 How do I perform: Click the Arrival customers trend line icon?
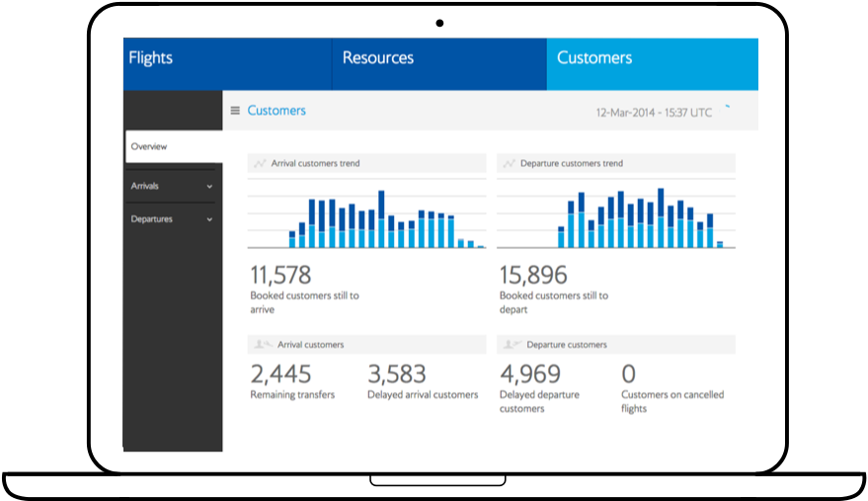[x=260, y=164]
